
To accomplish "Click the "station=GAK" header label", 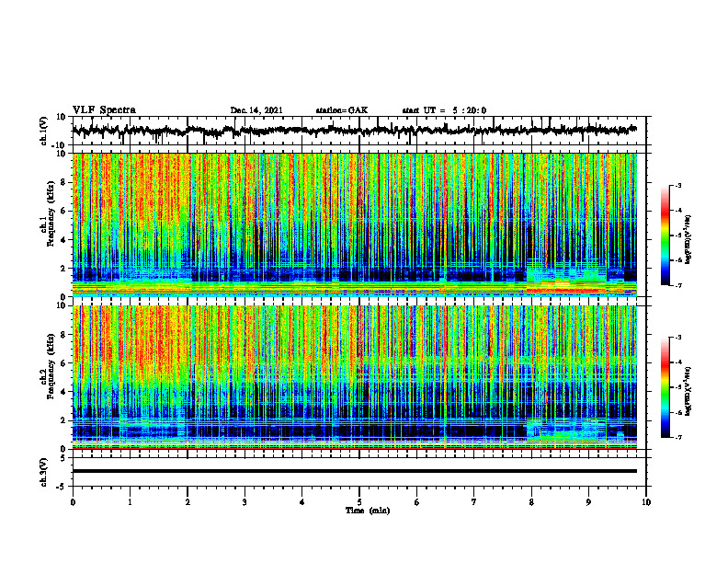I will [342, 110].
